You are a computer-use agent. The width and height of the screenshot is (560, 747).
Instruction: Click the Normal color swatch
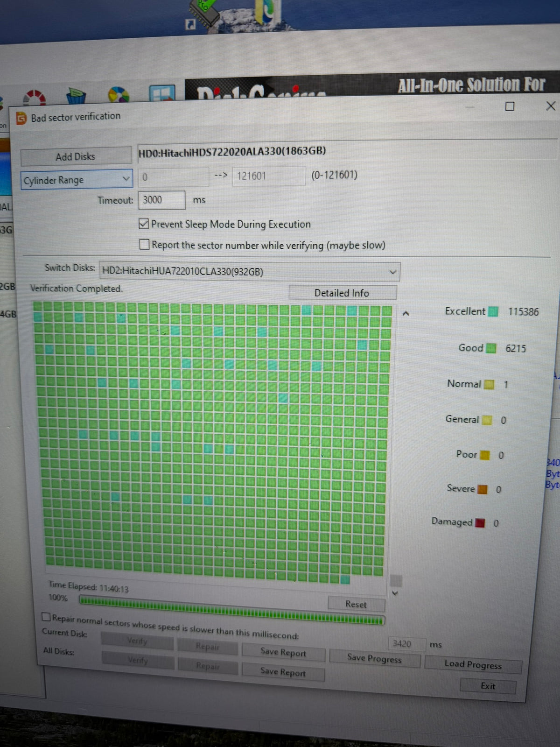(489, 384)
